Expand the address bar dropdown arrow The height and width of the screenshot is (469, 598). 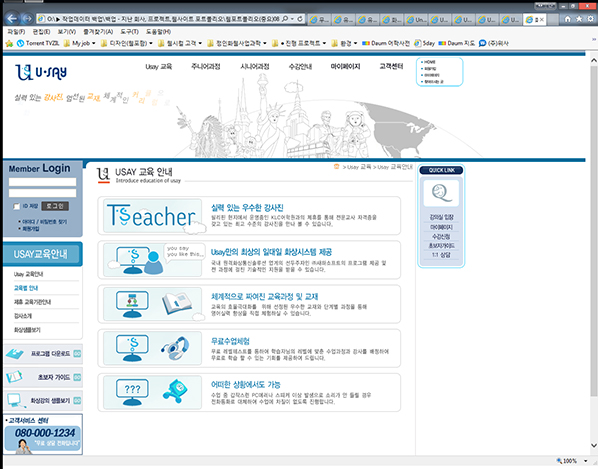[x=292, y=19]
